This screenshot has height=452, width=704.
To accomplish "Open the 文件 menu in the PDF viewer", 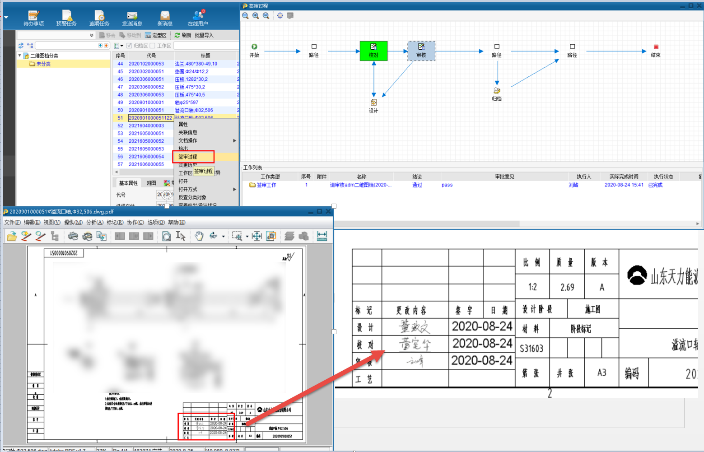I will coord(12,222).
